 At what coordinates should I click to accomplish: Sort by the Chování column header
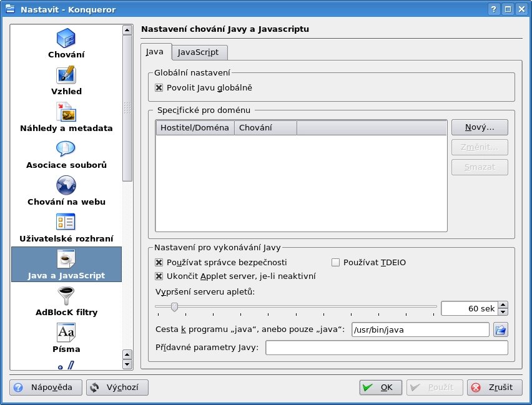(x=265, y=128)
